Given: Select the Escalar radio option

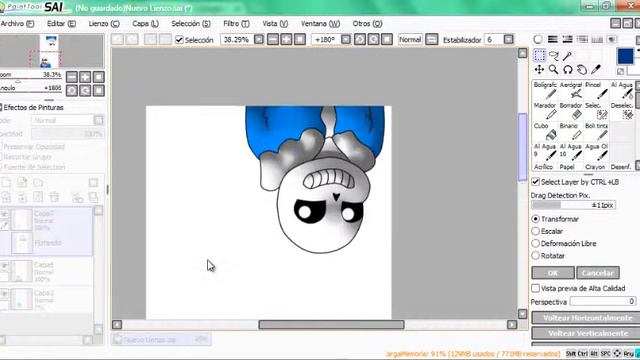Looking at the screenshot, I should [x=536, y=231].
